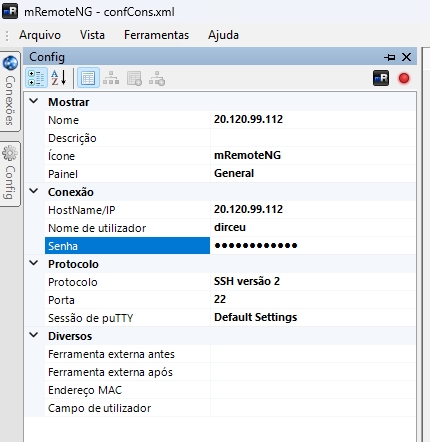The width and height of the screenshot is (430, 442).
Task: Click the Inheritance toolbar icon
Action: [x=111, y=78]
